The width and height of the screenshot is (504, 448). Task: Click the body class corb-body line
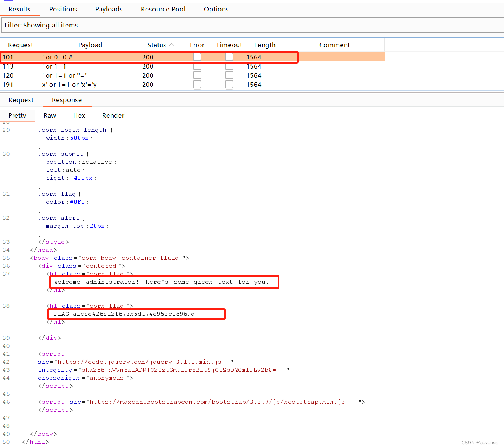(x=110, y=258)
